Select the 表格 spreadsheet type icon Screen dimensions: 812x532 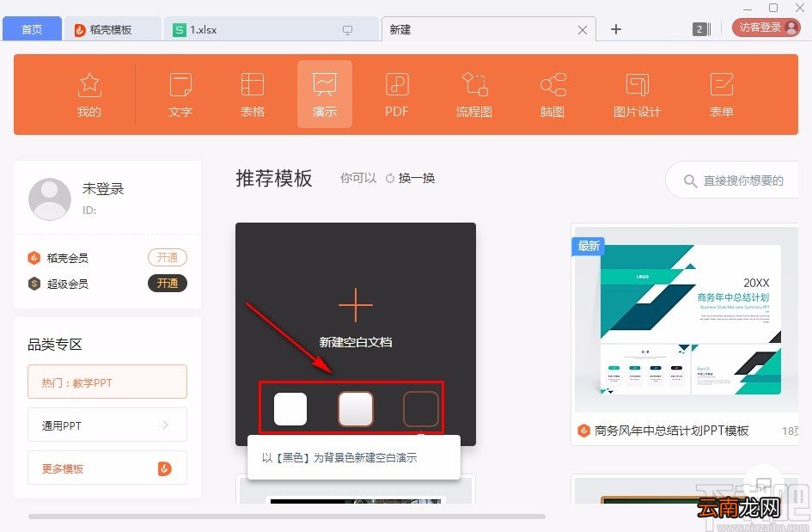pyautogui.click(x=253, y=85)
